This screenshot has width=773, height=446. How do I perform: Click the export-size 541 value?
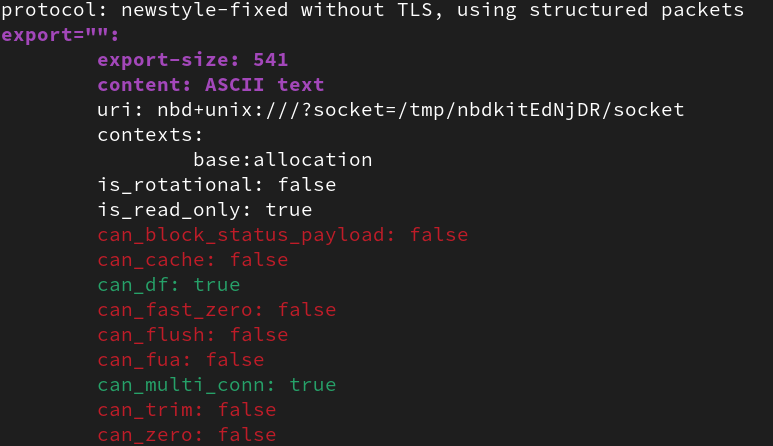[270, 60]
